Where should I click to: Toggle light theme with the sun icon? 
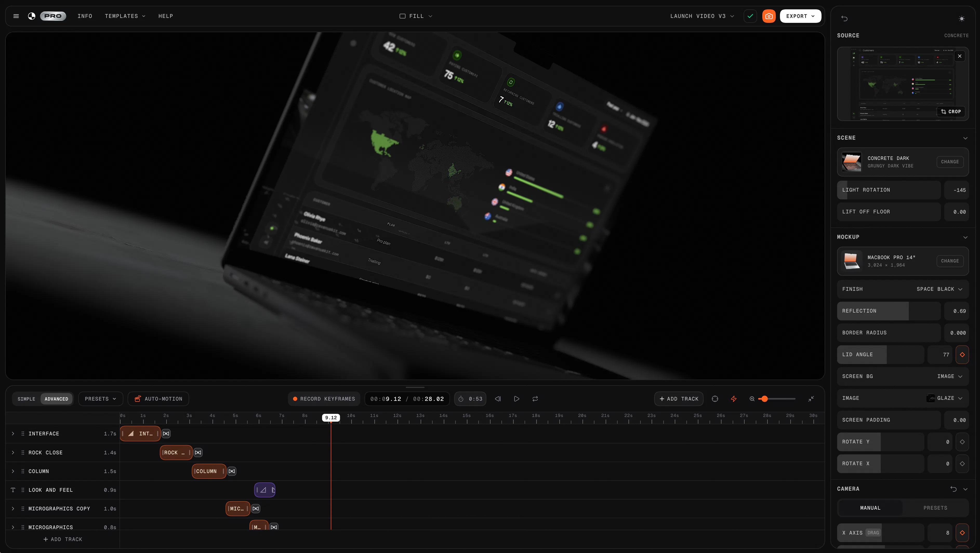[962, 19]
